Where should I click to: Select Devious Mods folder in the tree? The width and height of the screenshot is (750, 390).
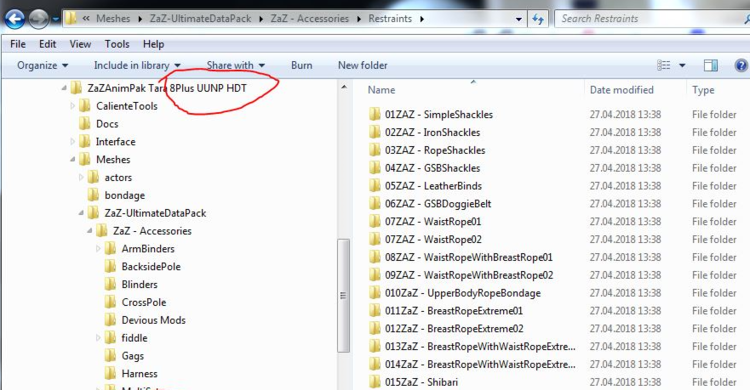154,320
